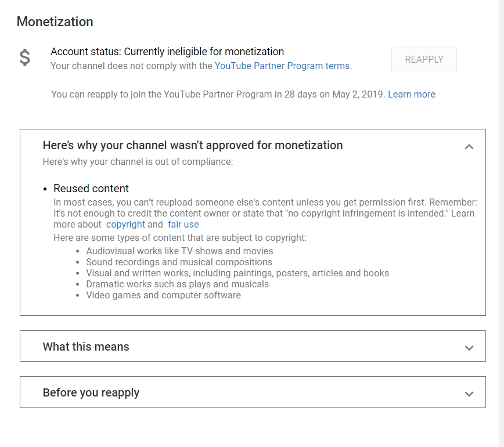This screenshot has width=504, height=447.
Task: Click the Dramatic works such as plays item
Action: click(177, 284)
